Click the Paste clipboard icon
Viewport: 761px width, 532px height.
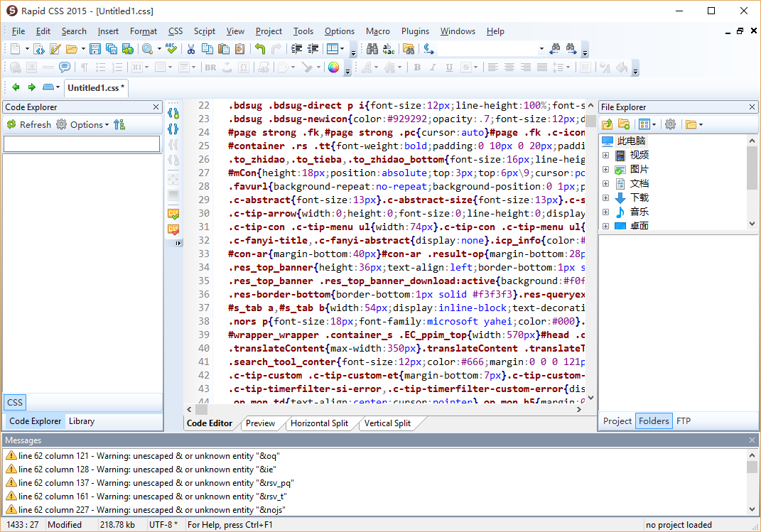click(x=224, y=48)
